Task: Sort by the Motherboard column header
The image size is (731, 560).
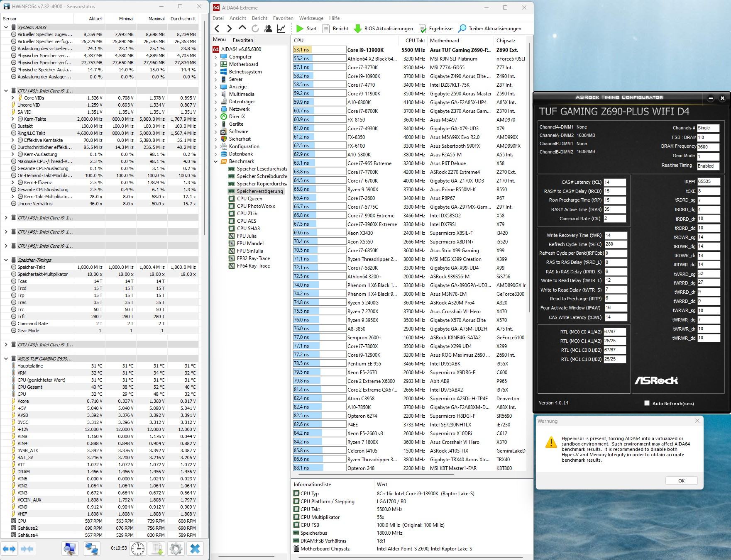Action: pyautogui.click(x=460, y=41)
